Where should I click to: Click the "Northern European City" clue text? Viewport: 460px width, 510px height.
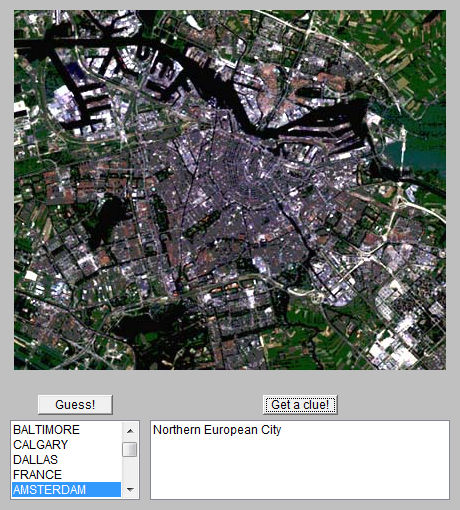pyautogui.click(x=217, y=430)
